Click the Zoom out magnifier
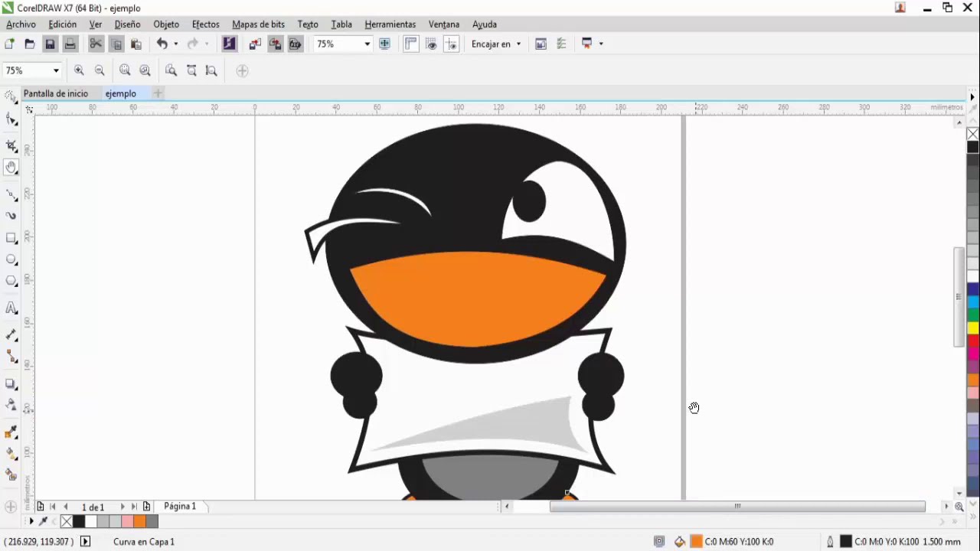The width and height of the screenshot is (980, 551). tap(100, 70)
